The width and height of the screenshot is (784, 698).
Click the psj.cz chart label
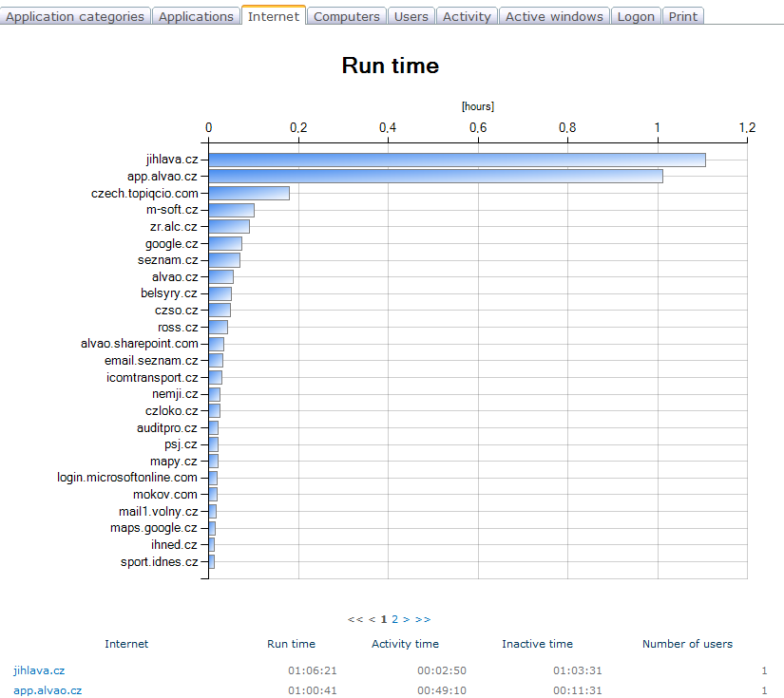click(181, 444)
